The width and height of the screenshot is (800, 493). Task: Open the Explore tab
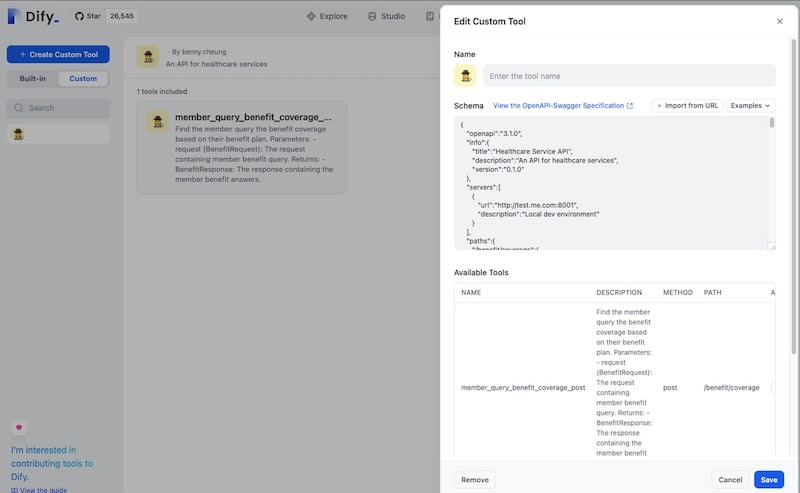(327, 16)
